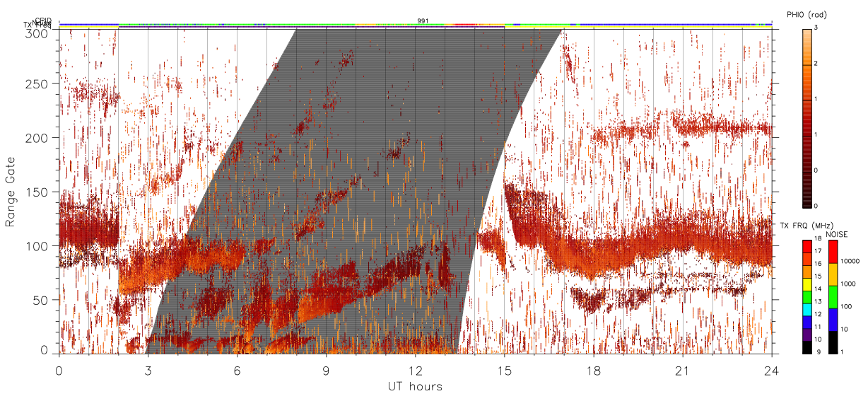
Task: Click the 15 tick on the UT hours axis
Action: pos(505,371)
